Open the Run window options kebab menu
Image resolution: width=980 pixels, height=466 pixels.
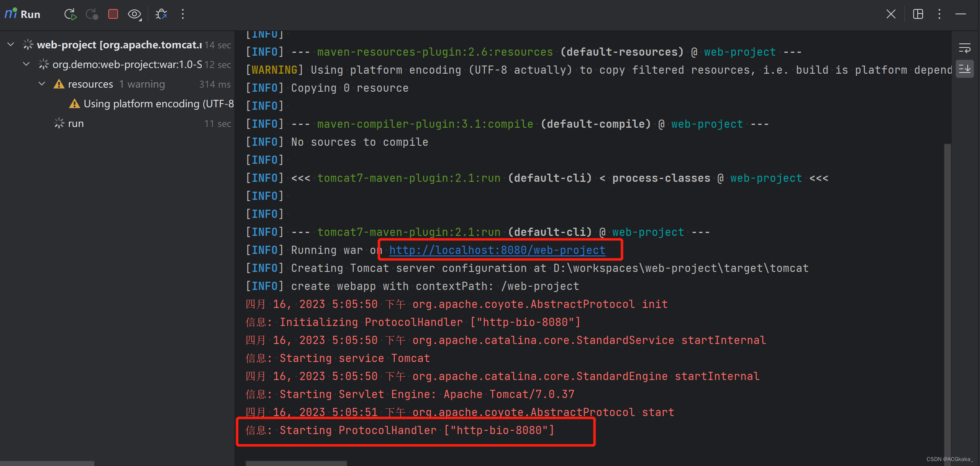[x=939, y=14]
